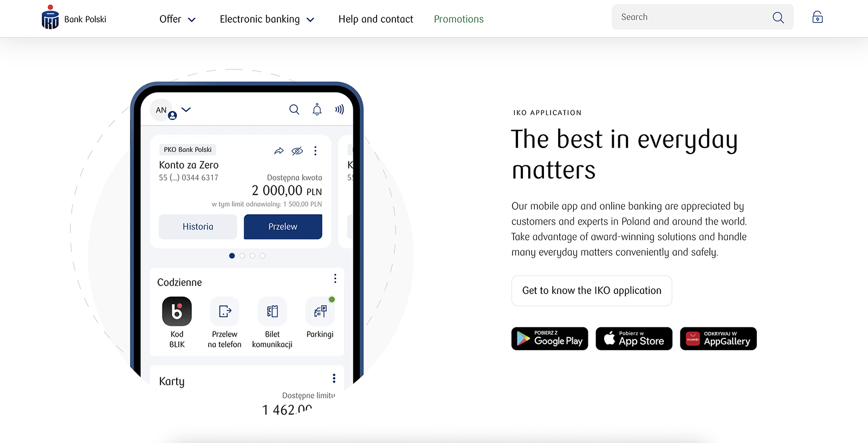
Task: Expand the AN profile chevron in phone
Action: click(x=186, y=110)
